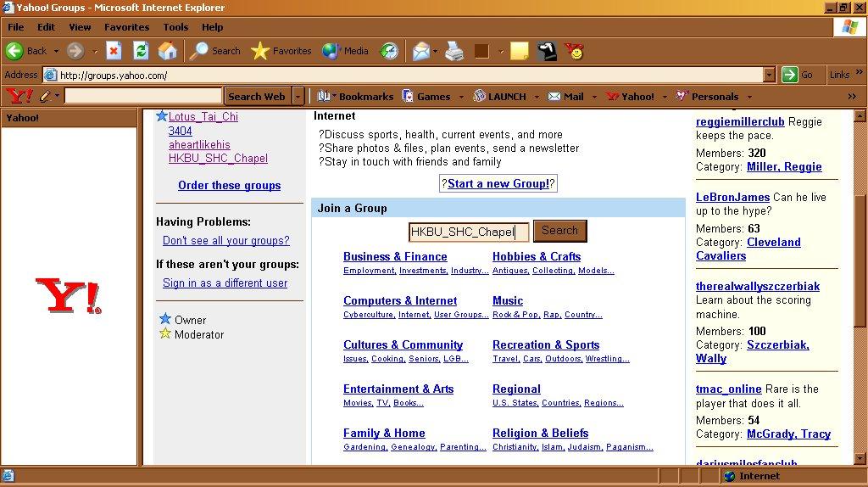Refresh the page with the Refresh icon
The image size is (868, 487).
(x=142, y=51)
